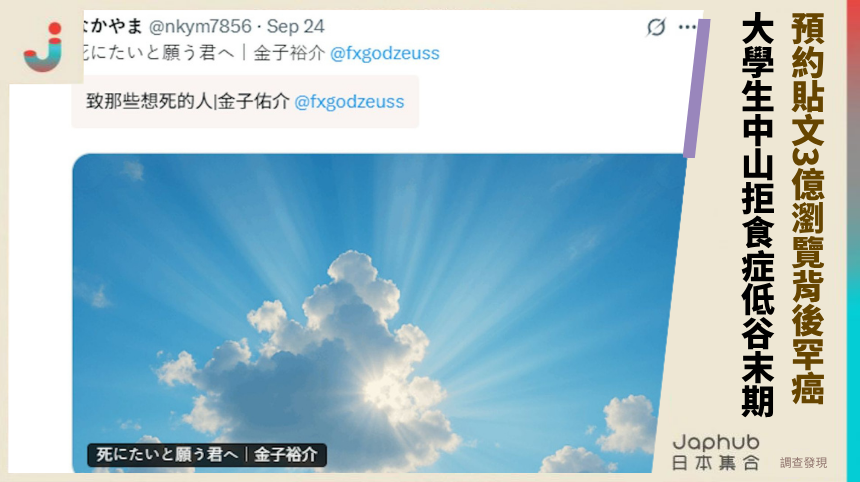This screenshot has width=860, height=482.
Task: Click the purple diagonal accent bar
Action: [x=697, y=89]
